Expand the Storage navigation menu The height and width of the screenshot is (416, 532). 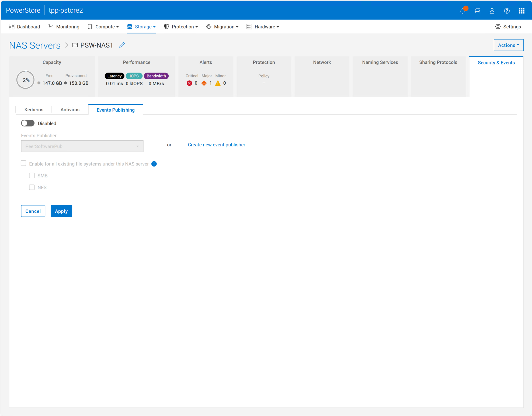click(141, 27)
